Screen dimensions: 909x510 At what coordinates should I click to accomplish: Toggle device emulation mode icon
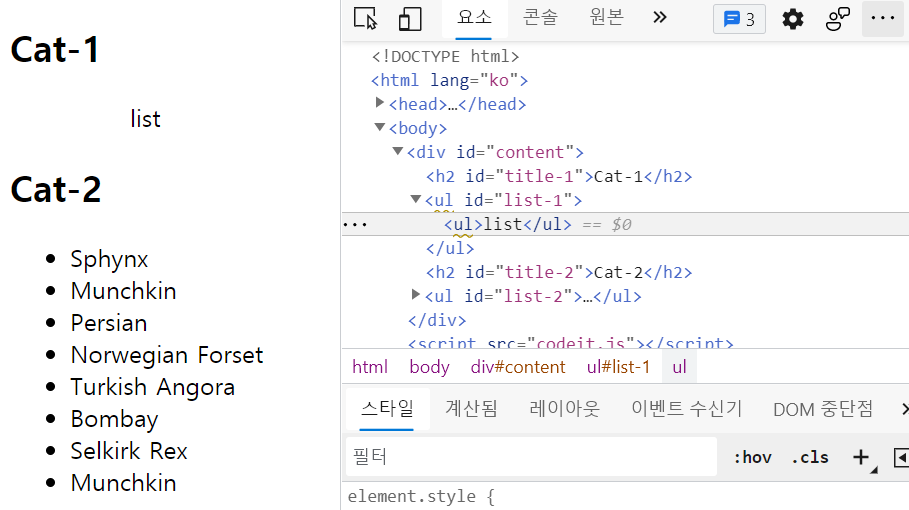click(x=410, y=19)
